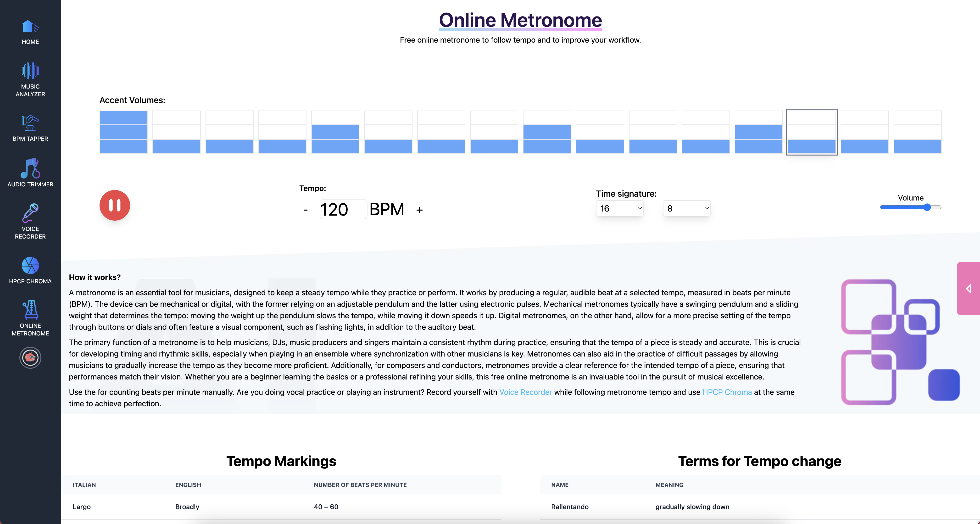Increase tempo with the plus button
980x524 pixels.
click(419, 210)
